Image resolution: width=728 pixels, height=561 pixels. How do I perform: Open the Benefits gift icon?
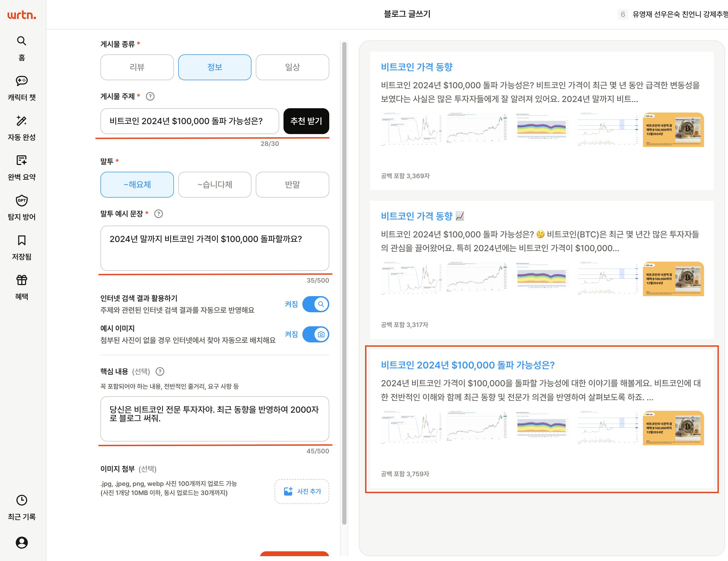tap(22, 280)
